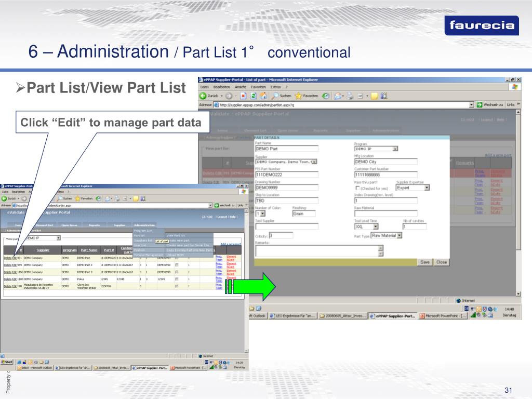Open Datei menu in Part Details browser
This screenshot has width=532, height=399.
[x=205, y=87]
